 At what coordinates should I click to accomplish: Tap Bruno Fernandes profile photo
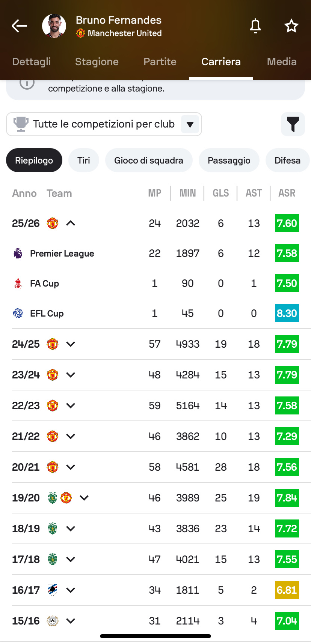click(54, 26)
